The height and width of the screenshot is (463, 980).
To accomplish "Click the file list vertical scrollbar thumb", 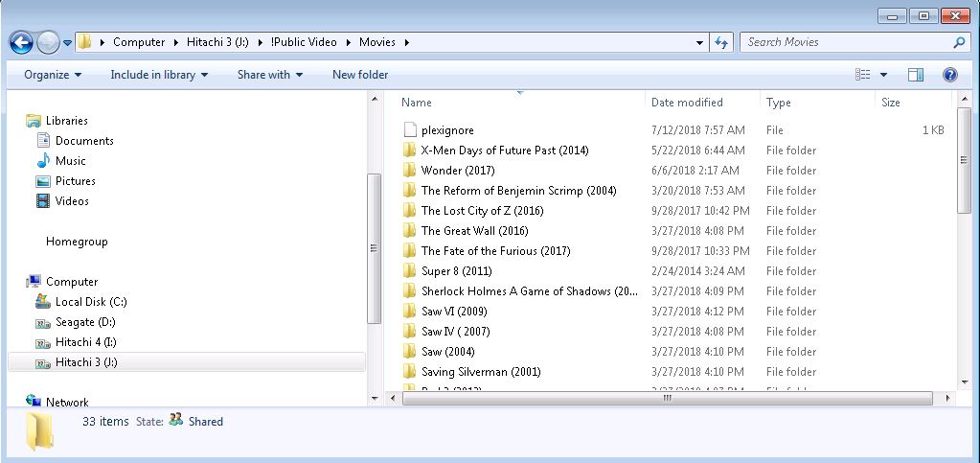I will point(964,161).
